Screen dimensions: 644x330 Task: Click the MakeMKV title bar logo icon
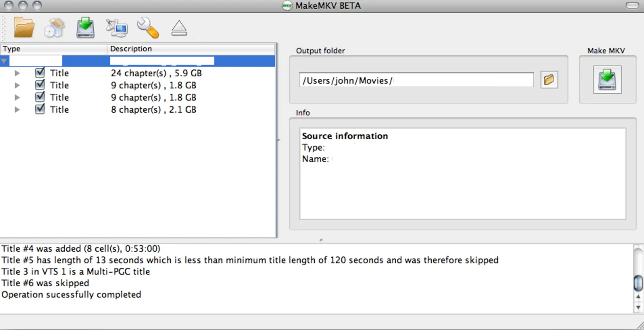point(287,5)
